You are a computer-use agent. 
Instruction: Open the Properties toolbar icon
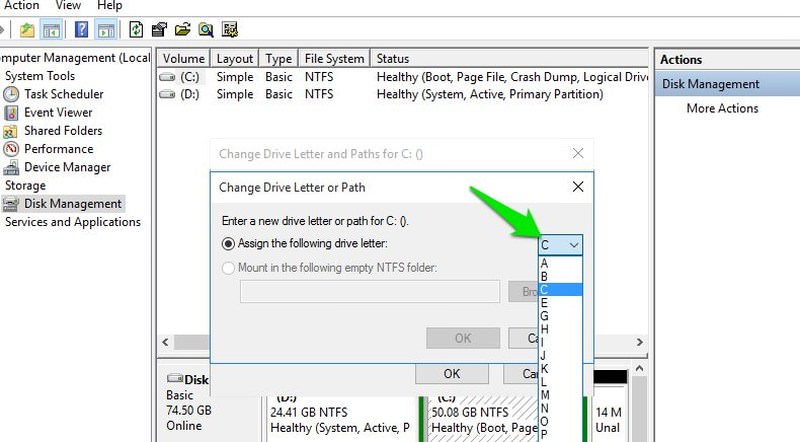tap(159, 30)
